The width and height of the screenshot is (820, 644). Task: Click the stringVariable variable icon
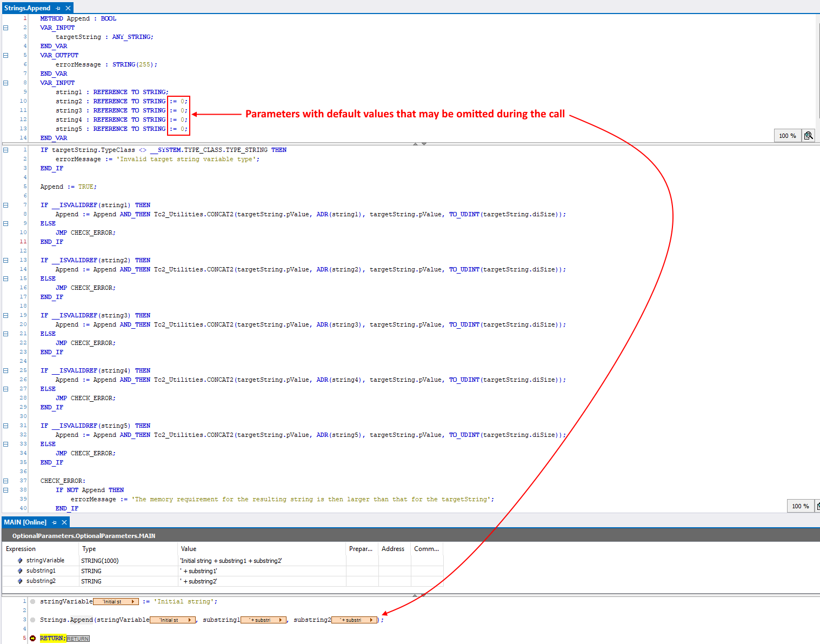point(21,561)
